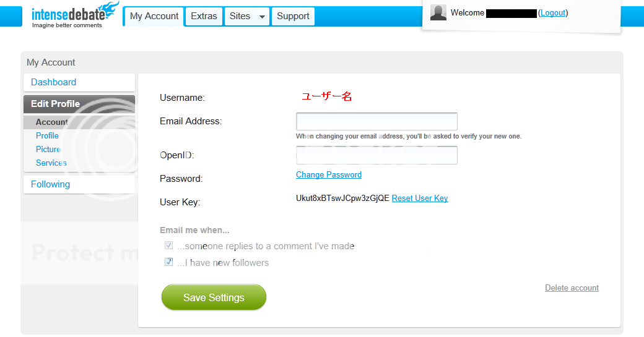Toggle the replies to comment email checkbox
The height and width of the screenshot is (337, 644).
(x=169, y=245)
